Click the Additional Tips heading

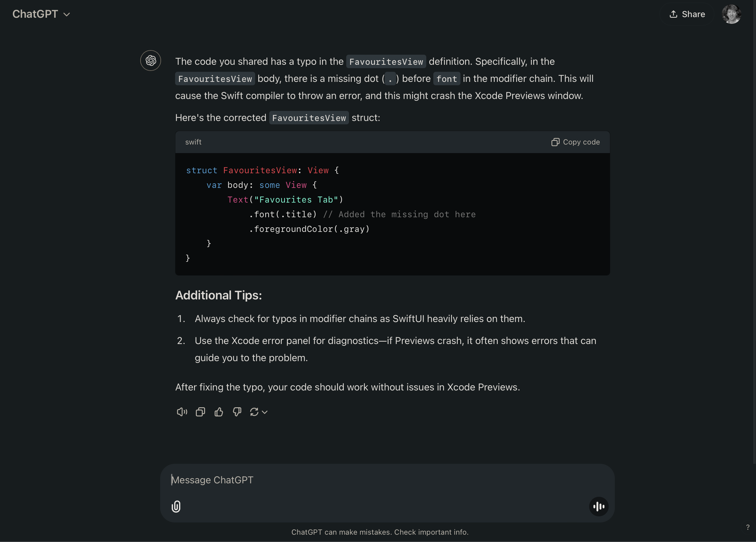pyautogui.click(x=219, y=295)
